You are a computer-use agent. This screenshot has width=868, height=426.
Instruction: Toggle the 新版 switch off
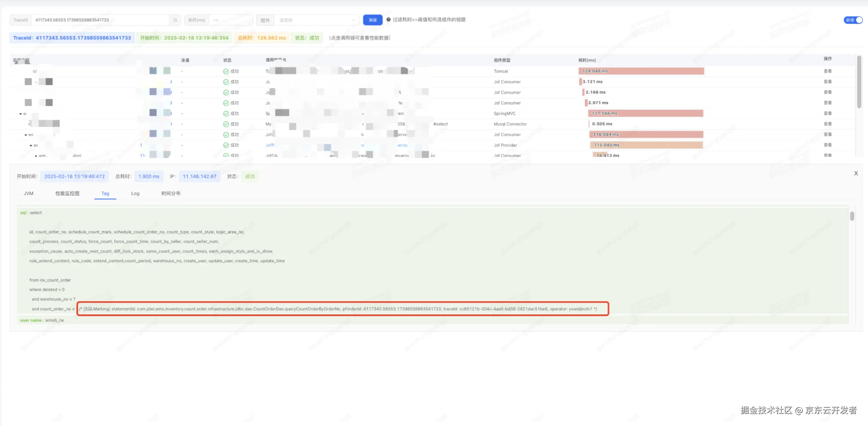853,20
